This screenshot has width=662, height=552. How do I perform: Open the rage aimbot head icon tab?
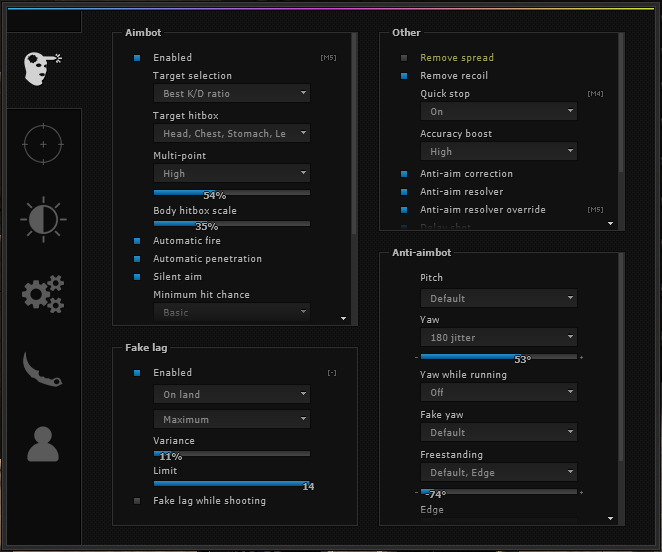pos(42,66)
